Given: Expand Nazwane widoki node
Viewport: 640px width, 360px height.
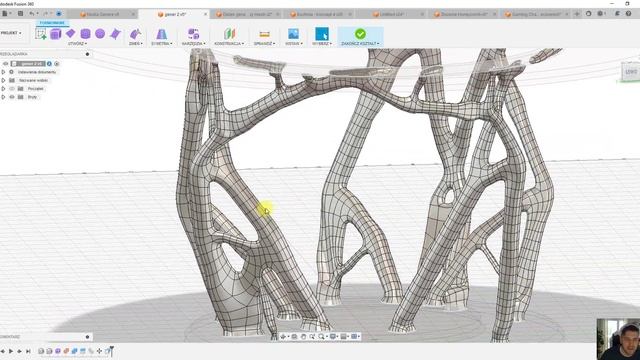Looking at the screenshot, I should 3,80.
